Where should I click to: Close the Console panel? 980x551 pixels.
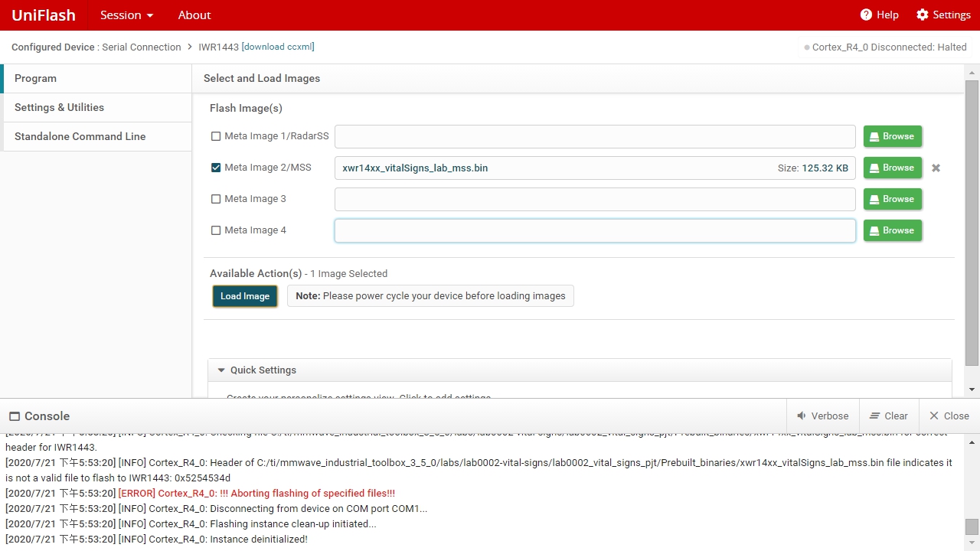949,416
